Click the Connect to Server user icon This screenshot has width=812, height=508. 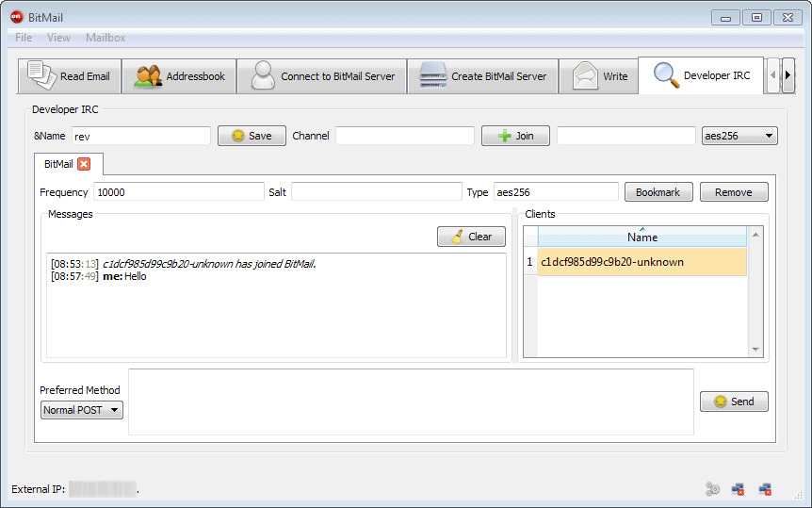(263, 75)
